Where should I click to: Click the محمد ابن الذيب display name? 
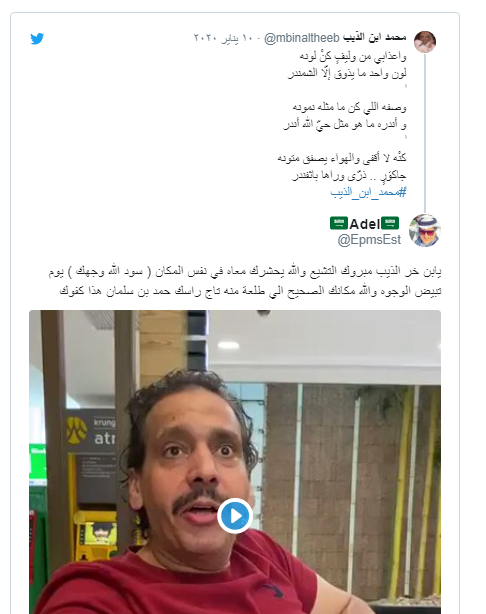click(x=375, y=37)
